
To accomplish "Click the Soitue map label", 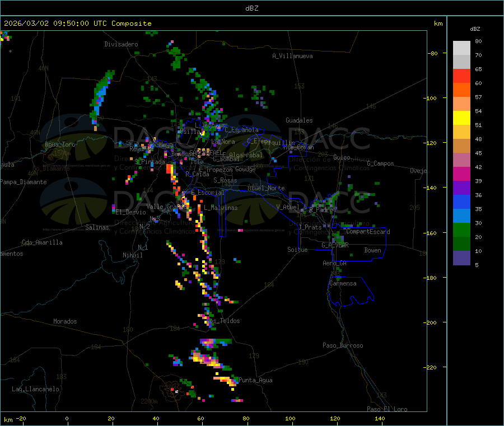I will point(297,250).
